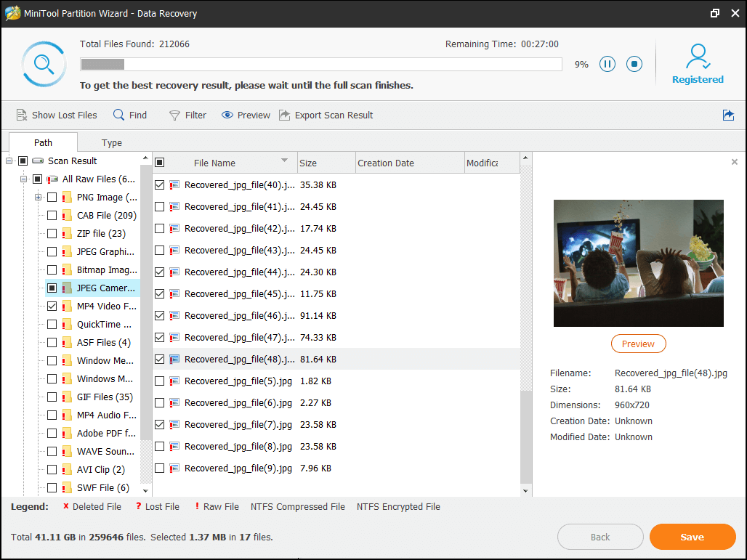Check the Recovered_jpg_file(43) checkbox
The width and height of the screenshot is (747, 560).
coord(160,250)
